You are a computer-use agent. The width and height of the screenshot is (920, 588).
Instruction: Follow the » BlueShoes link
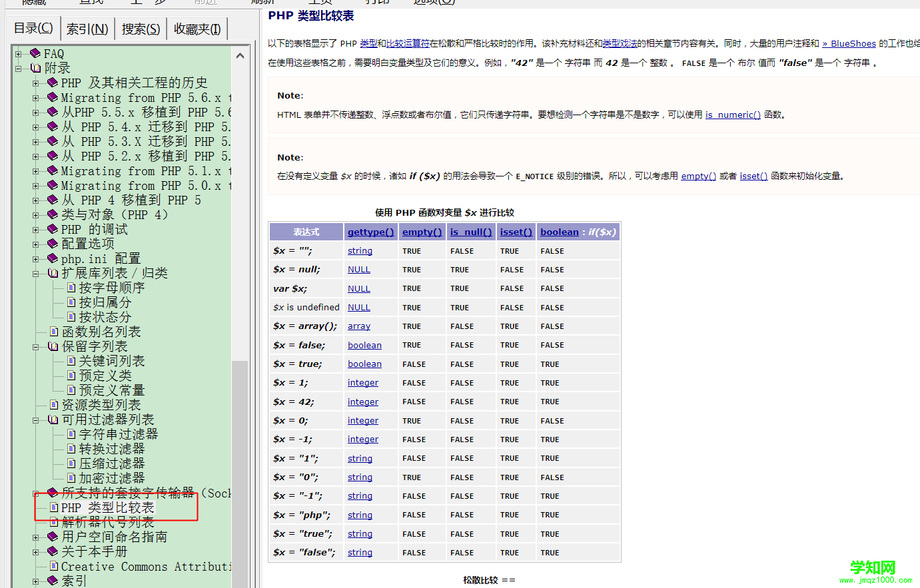849,43
